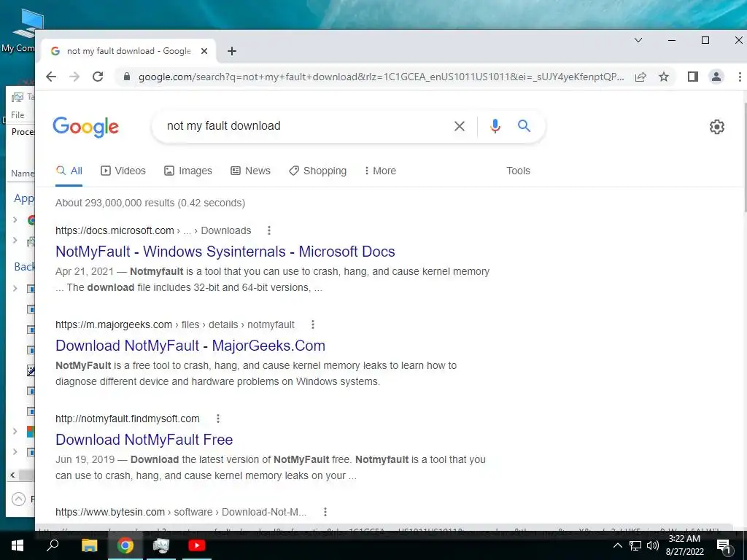
Task: Expand the More search categories
Action: tap(380, 171)
